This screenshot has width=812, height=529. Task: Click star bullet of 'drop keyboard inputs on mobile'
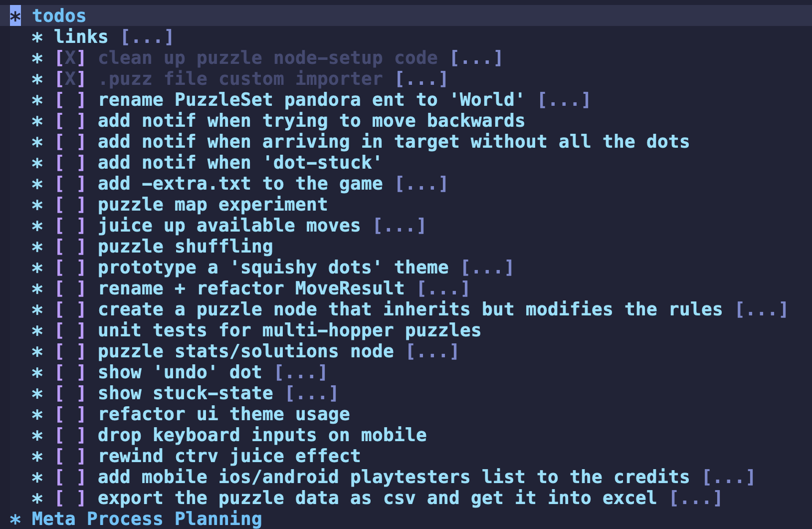pyautogui.click(x=37, y=436)
